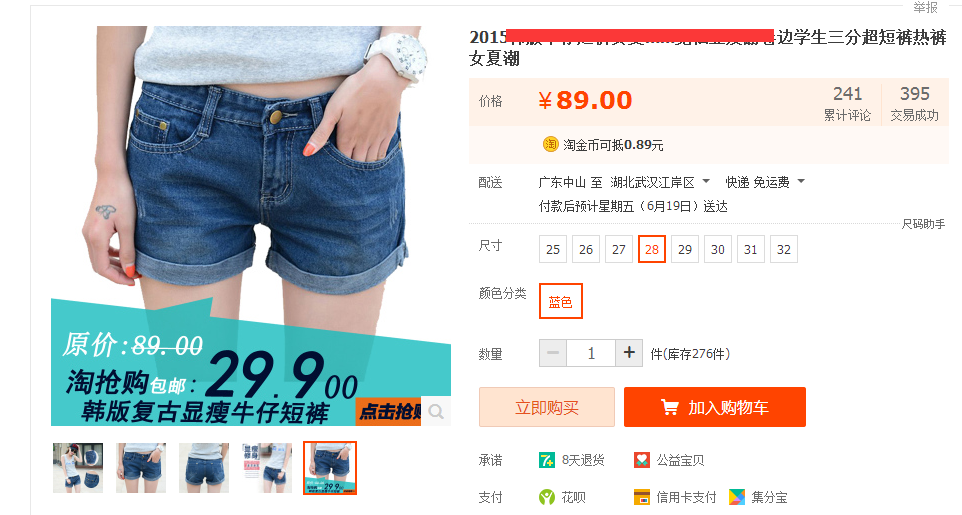Select size 32
The image size is (962, 515).
(x=783, y=249)
